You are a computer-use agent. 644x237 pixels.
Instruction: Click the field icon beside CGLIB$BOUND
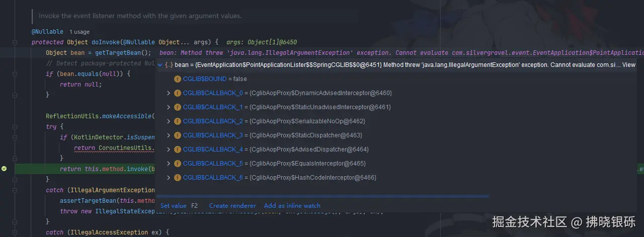pos(177,79)
